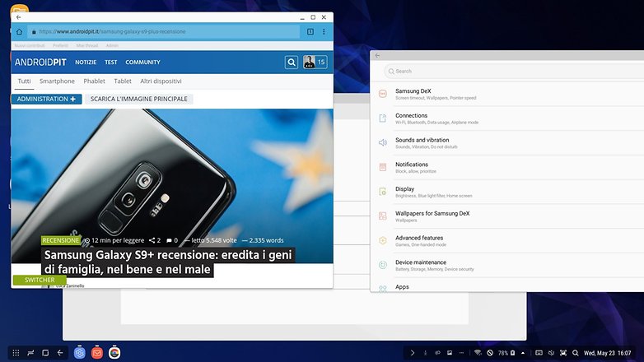
Task: Open the apps grid in the DeX taskbar
Action: pos(16,353)
